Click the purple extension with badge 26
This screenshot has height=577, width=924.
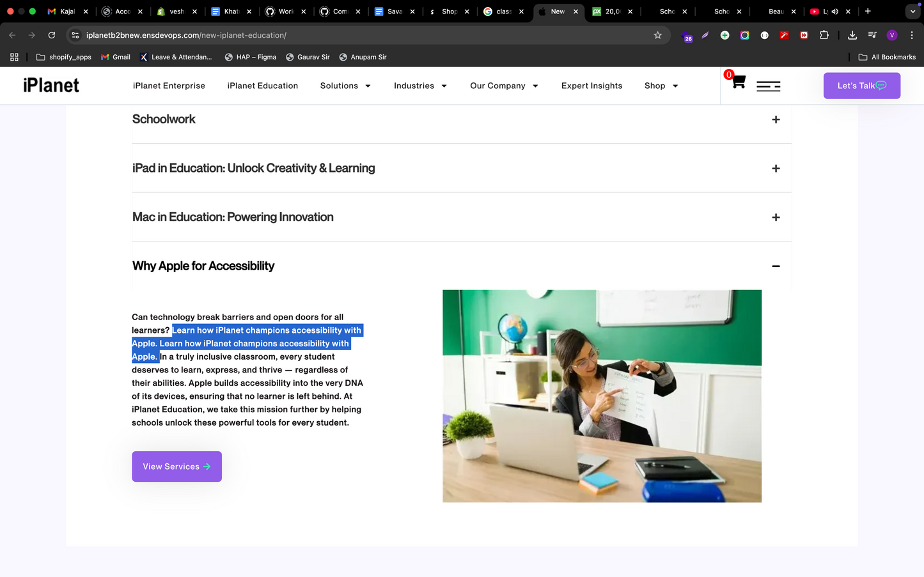pyautogui.click(x=687, y=36)
